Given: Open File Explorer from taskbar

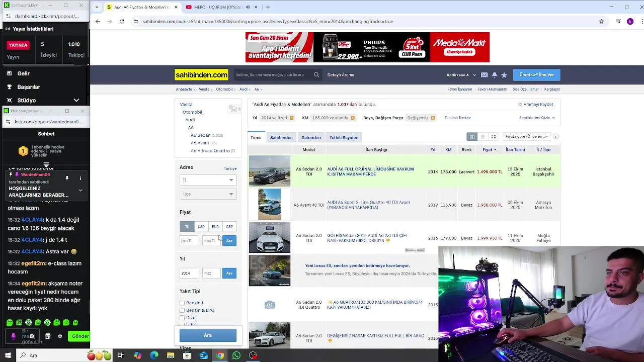Looking at the screenshot, I should (171, 355).
